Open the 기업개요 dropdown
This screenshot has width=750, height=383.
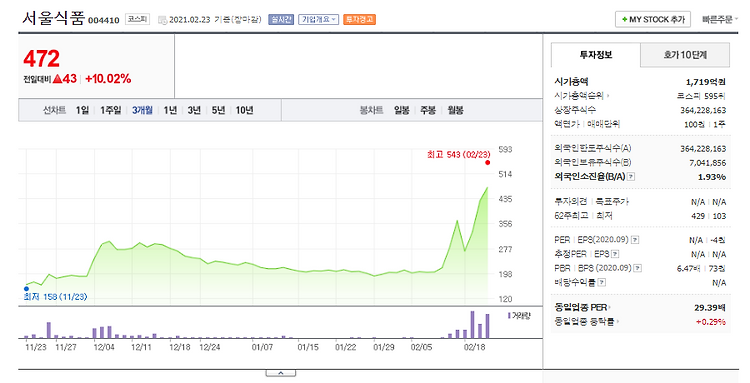pyautogui.click(x=319, y=20)
